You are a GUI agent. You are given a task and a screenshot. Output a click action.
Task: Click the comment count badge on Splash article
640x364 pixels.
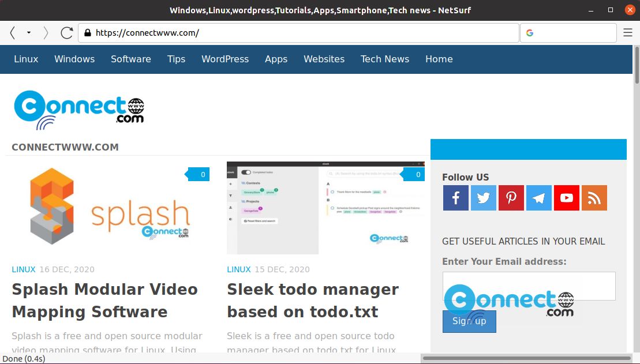197,174
